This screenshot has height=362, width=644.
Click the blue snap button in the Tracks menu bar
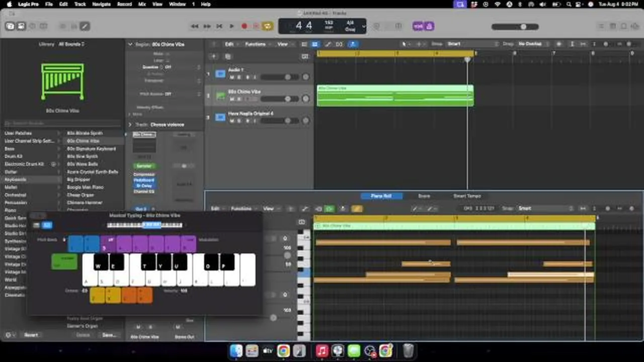pyautogui.click(x=353, y=44)
